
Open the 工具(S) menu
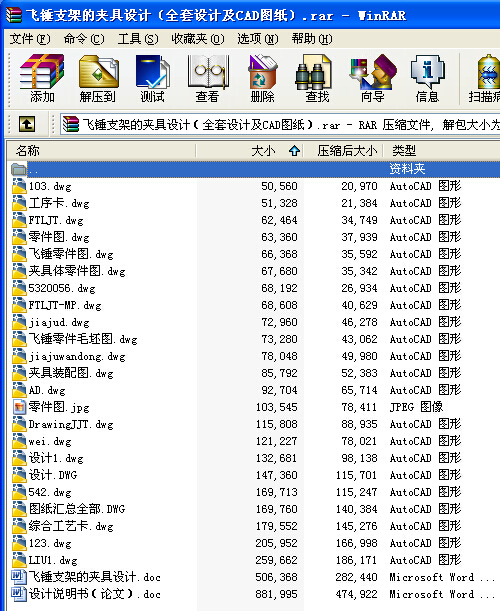tap(138, 39)
